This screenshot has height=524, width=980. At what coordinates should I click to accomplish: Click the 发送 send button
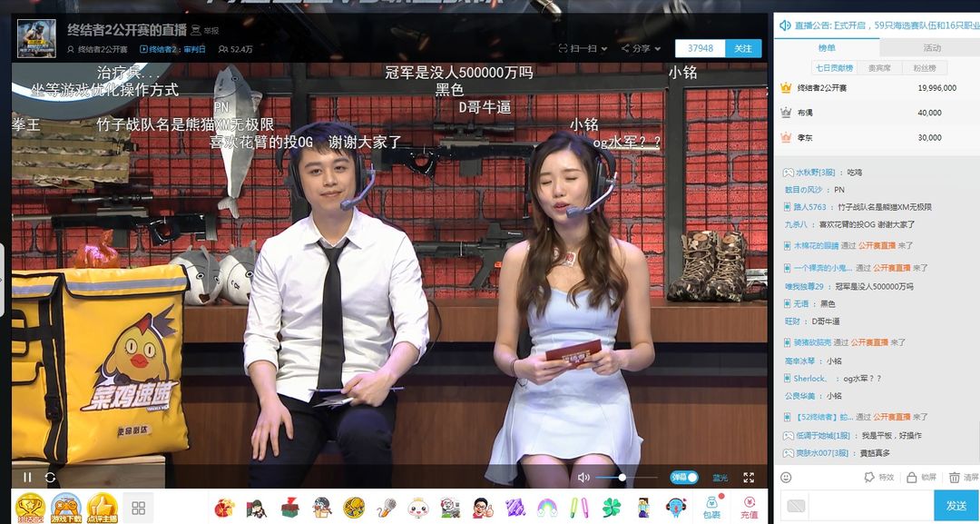pyautogui.click(x=956, y=505)
